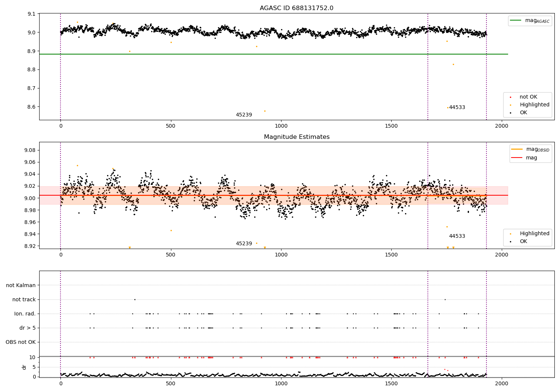This screenshot has height=392, width=560.
Task: Click the 8.6 y-axis tick label
Action: point(32,107)
